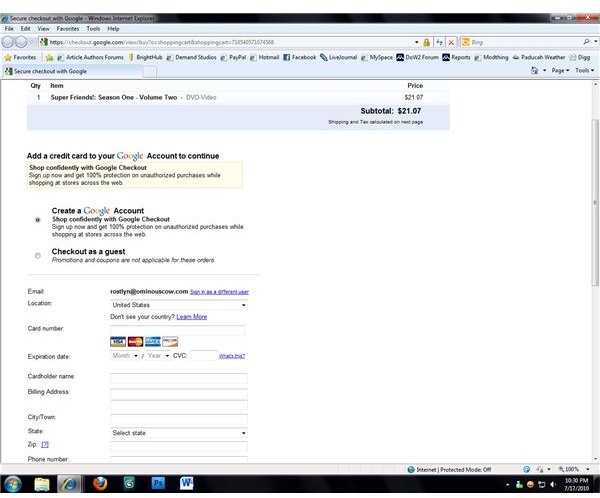Click the City/Town input field

(179, 419)
